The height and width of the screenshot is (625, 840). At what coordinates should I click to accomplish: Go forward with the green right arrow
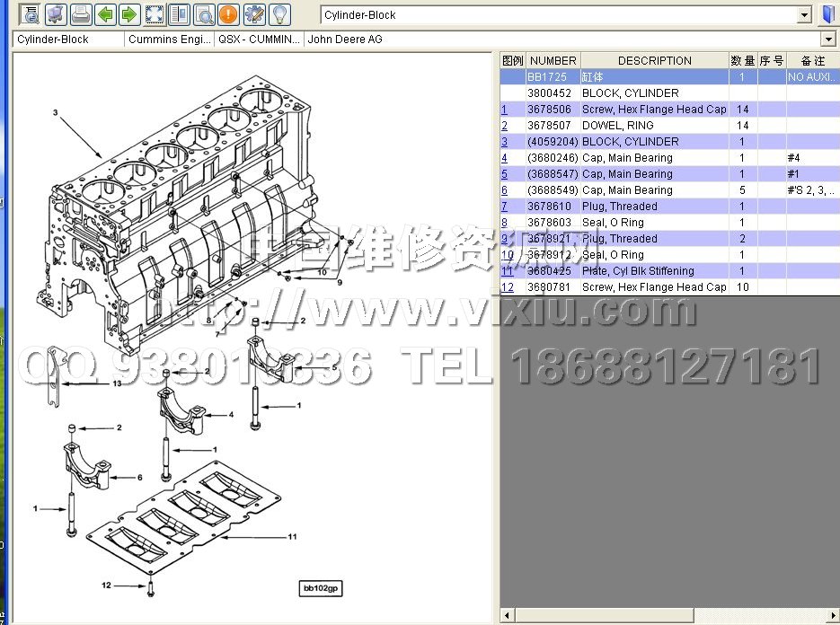(x=128, y=14)
